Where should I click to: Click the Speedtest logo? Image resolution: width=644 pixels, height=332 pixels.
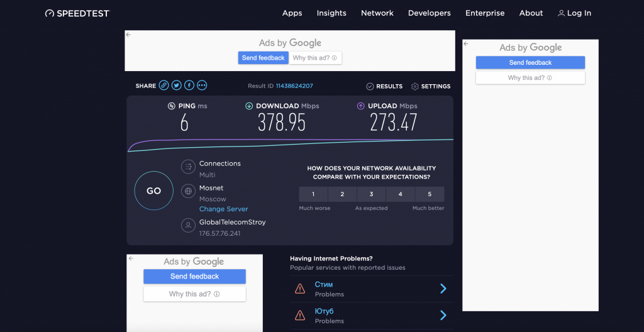tap(77, 13)
